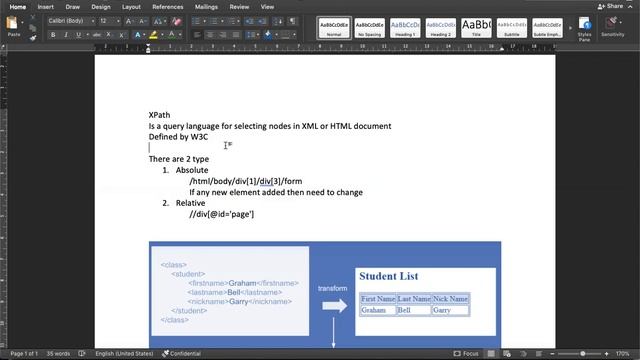Click the 35 words count
The image size is (640, 360).
[x=58, y=353]
